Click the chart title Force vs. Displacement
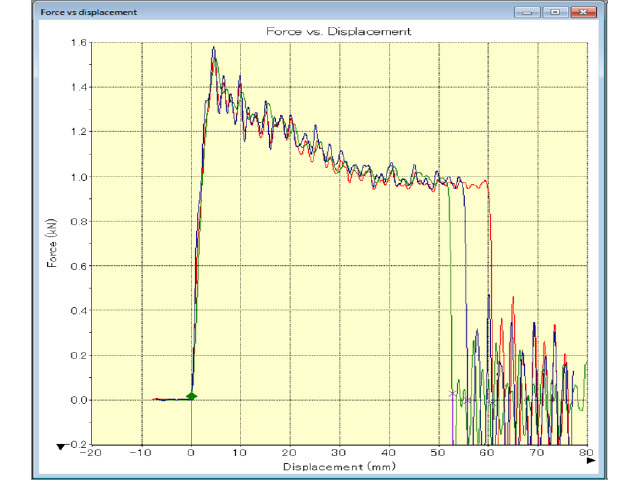 (x=339, y=32)
